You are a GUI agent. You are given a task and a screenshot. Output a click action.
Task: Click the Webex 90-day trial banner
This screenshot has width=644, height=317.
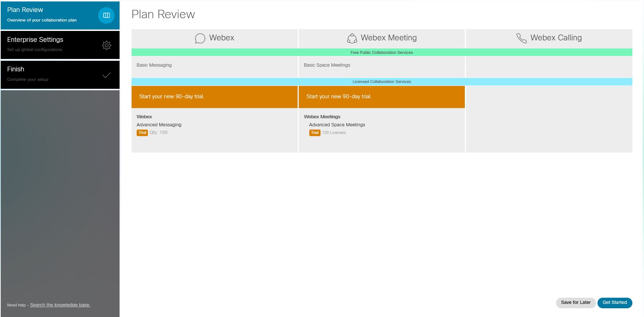pos(214,97)
